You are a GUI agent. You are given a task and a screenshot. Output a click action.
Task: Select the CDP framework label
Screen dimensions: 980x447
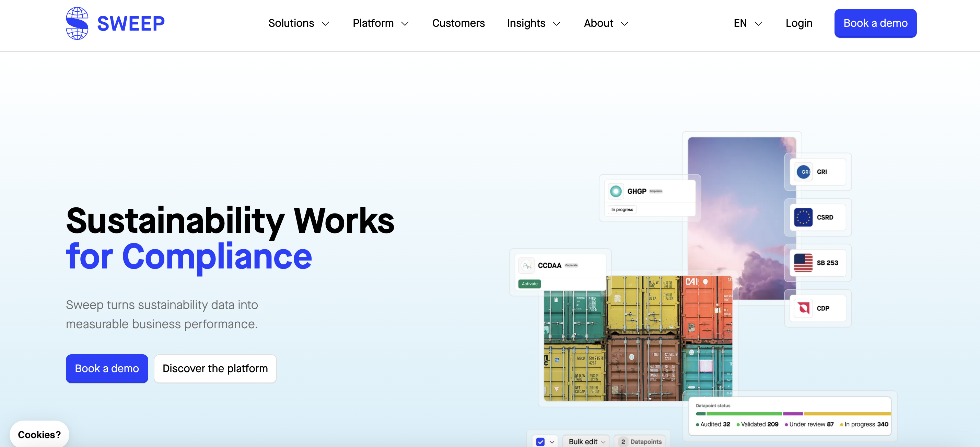pos(823,308)
